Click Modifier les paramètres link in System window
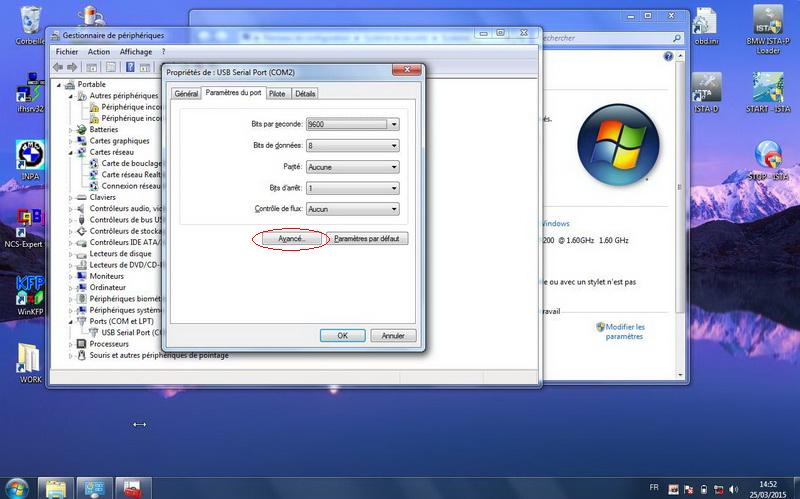This screenshot has height=499, width=800. (624, 332)
